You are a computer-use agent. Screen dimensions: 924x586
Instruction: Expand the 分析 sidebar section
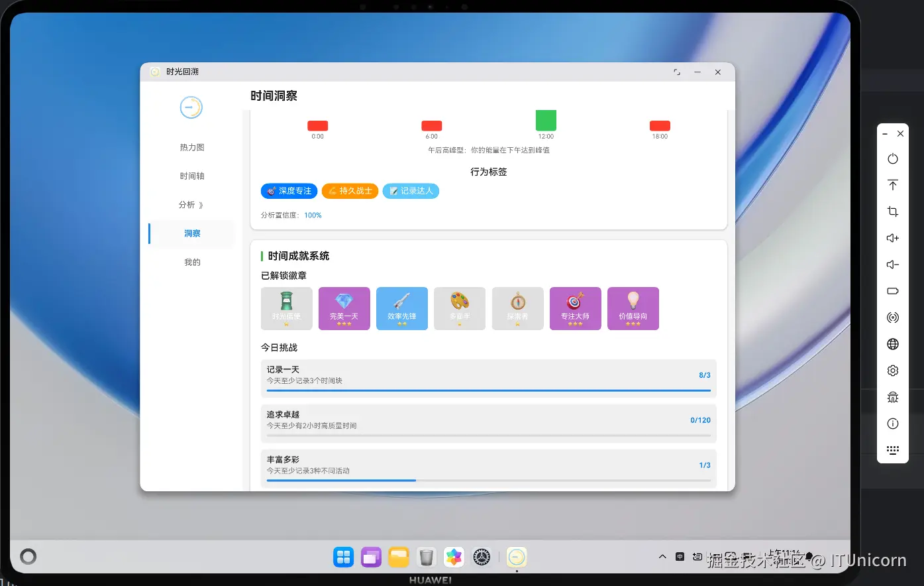click(192, 205)
